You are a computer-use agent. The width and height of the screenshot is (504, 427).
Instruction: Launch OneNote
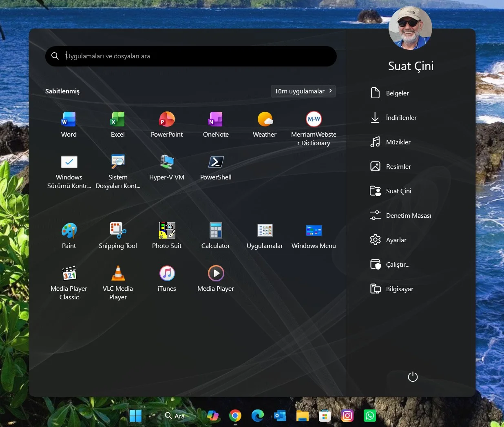tap(216, 125)
